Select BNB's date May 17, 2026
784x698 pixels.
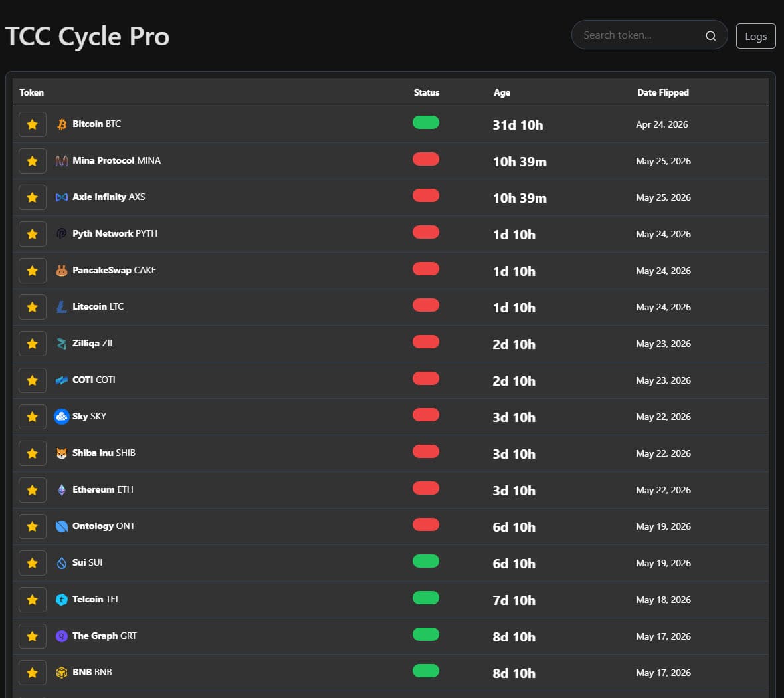(663, 673)
